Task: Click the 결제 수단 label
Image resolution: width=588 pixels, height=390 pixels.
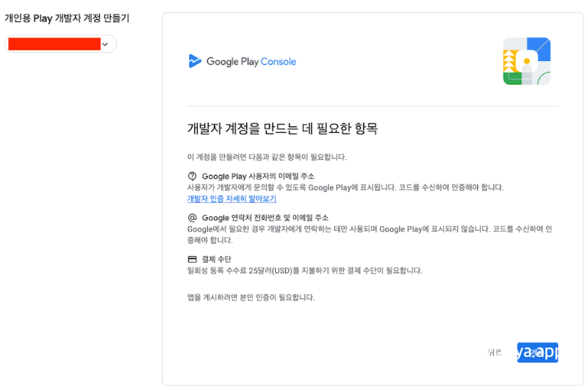Action: pyautogui.click(x=216, y=259)
